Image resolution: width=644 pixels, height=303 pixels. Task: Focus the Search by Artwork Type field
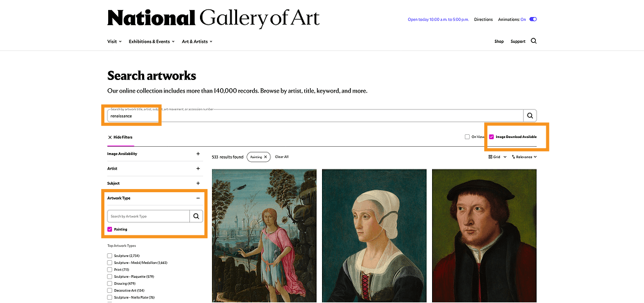point(148,216)
